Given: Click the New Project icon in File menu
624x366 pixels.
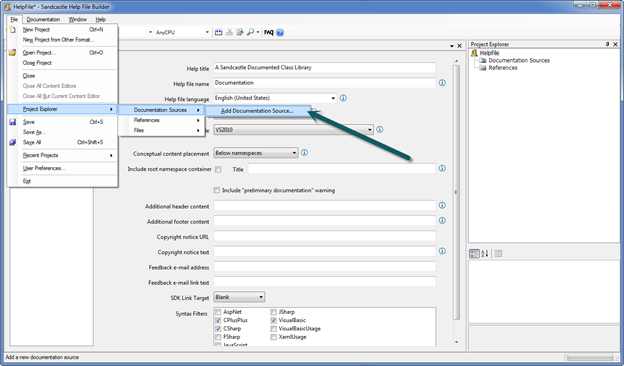Looking at the screenshot, I should 13,29.
